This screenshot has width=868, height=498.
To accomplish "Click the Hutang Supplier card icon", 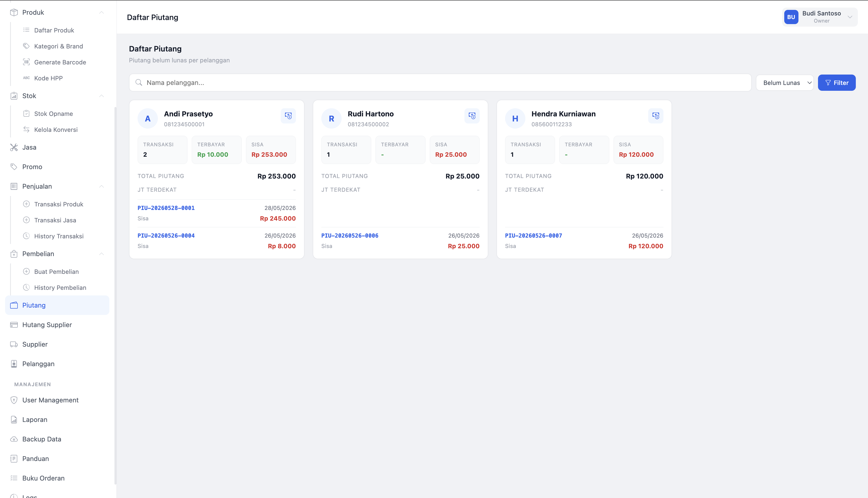I will [x=14, y=325].
